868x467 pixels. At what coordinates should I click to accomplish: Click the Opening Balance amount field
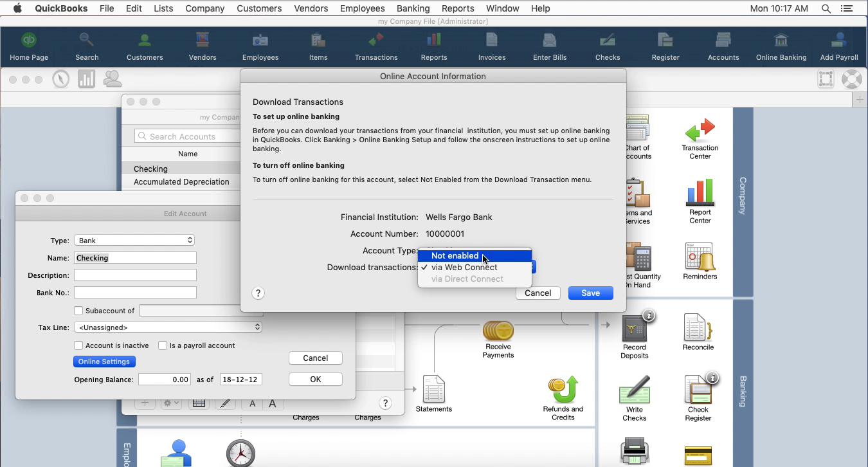pyautogui.click(x=165, y=380)
